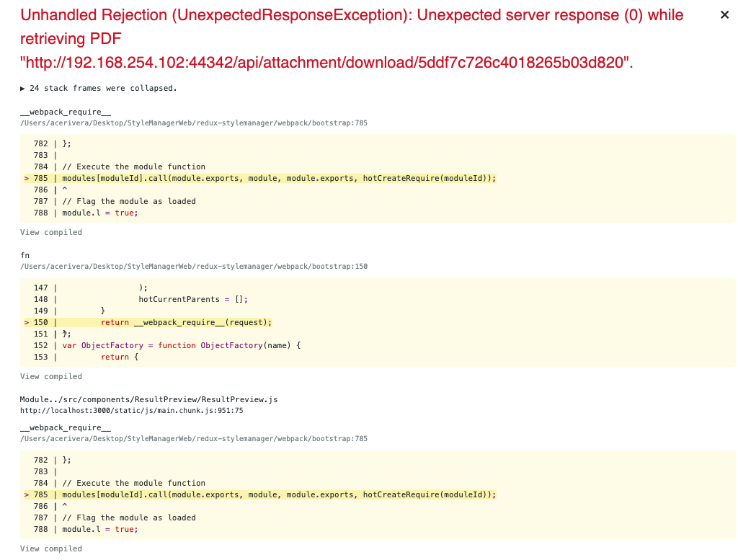Click the bootstrap:150 file path

[192, 266]
